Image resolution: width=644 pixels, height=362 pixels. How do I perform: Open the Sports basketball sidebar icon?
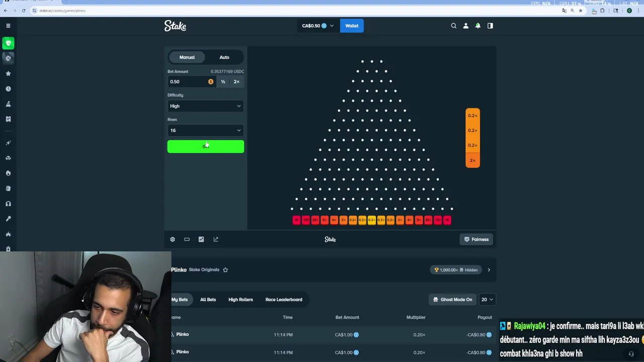pos(8,58)
